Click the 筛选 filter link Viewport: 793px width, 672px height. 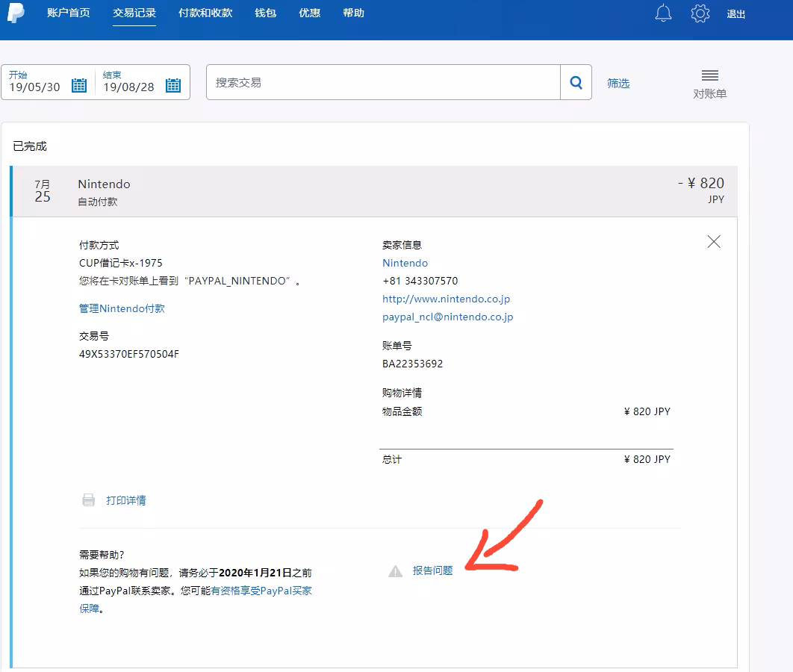618,84
